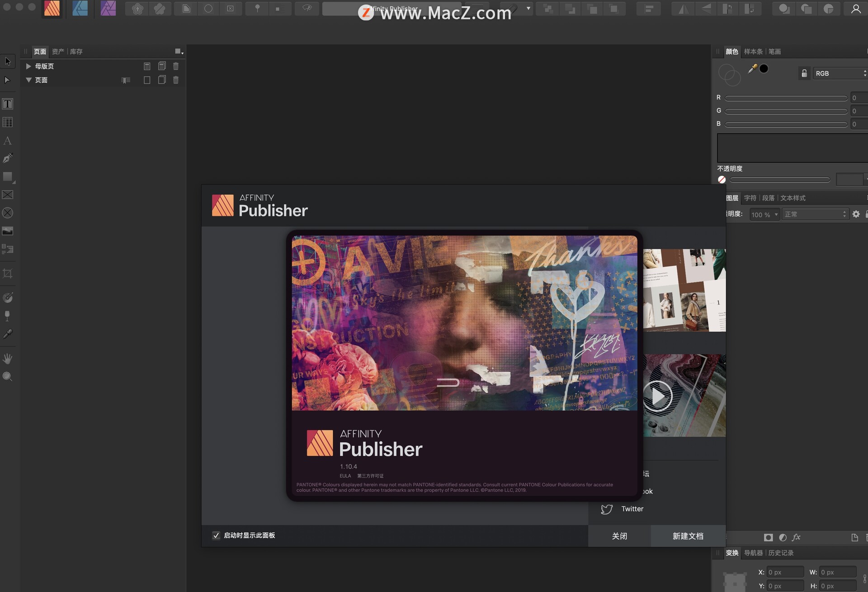Switch to the Photo persona

pos(108,9)
